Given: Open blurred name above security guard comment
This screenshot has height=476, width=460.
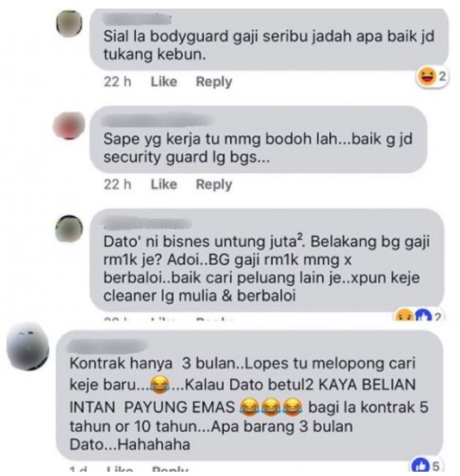Looking at the screenshot, I should pos(157,120).
